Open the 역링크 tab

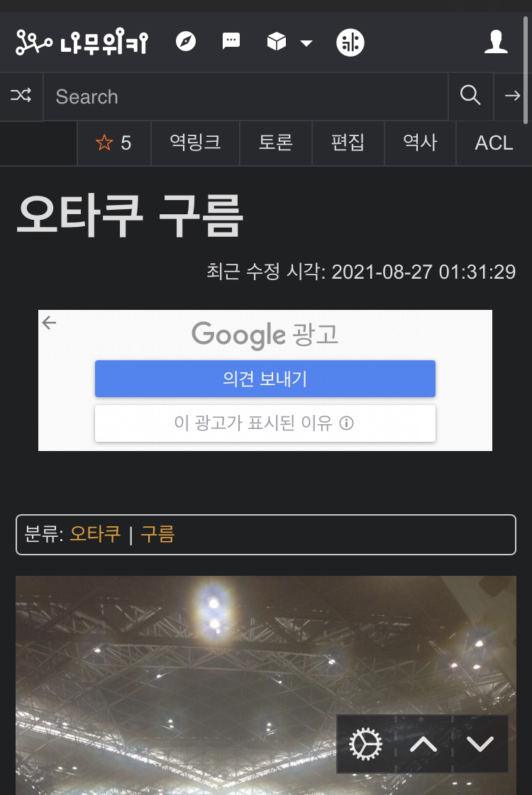pos(195,143)
